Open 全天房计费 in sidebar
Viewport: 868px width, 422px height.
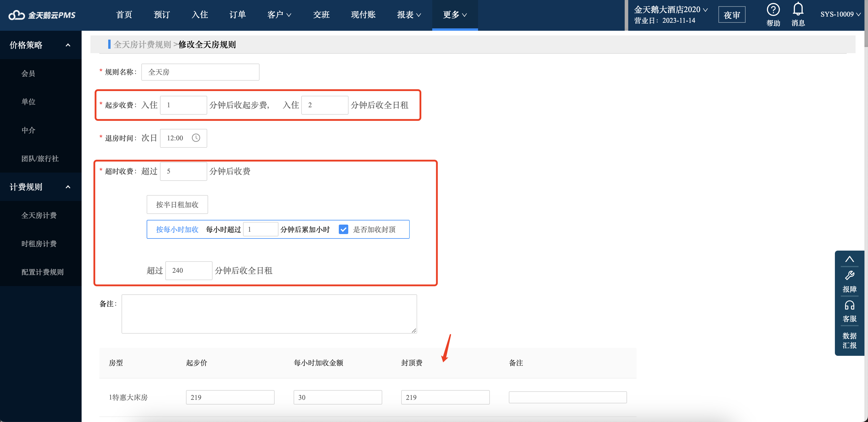[39, 215]
